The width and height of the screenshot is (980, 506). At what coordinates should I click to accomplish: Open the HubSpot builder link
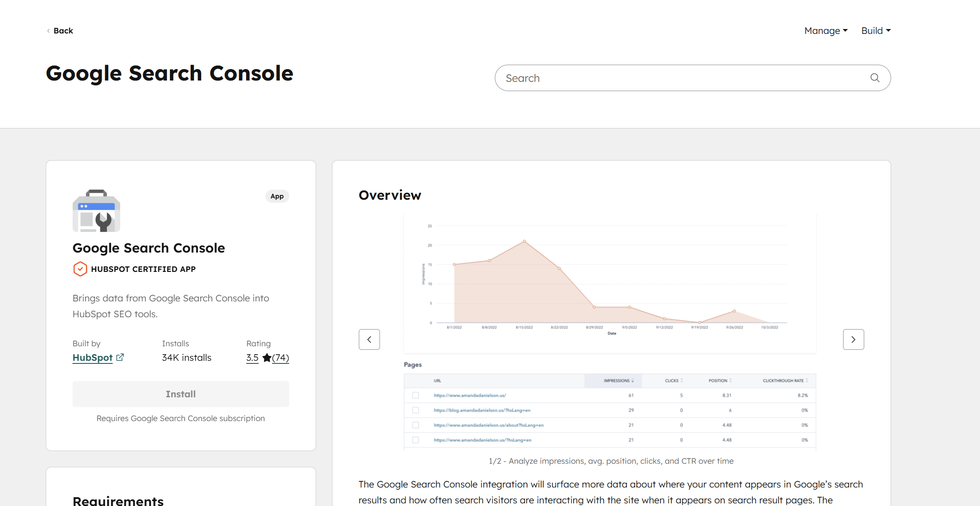[92, 358]
